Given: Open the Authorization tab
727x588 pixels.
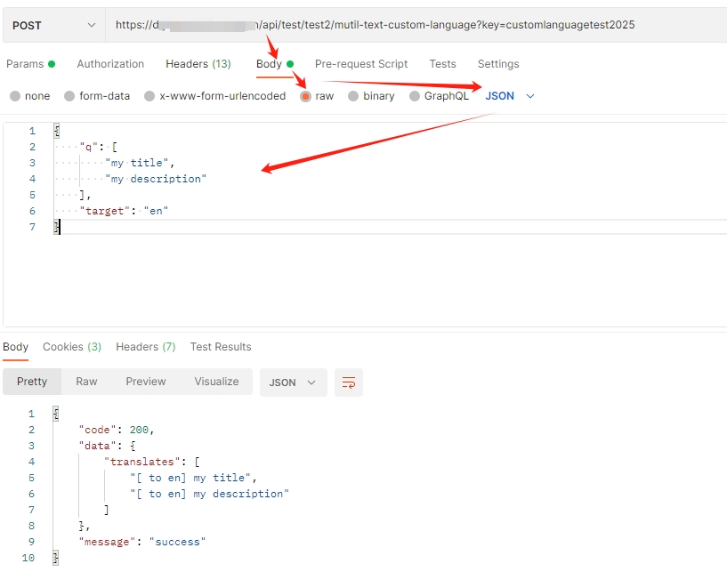Looking at the screenshot, I should click(x=110, y=64).
